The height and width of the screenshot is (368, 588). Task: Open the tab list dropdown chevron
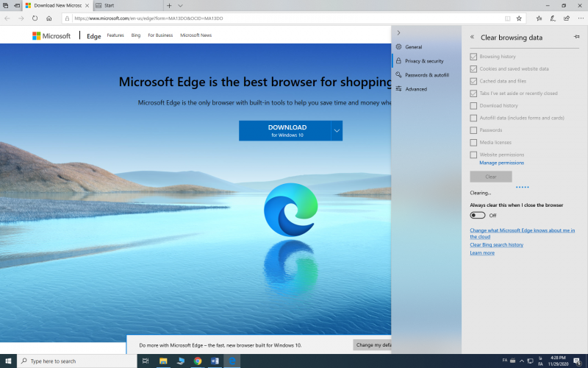[x=181, y=5]
